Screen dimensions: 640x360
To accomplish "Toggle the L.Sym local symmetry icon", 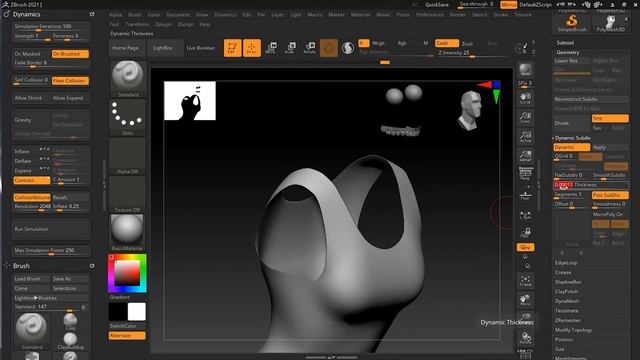I will click(x=525, y=215).
